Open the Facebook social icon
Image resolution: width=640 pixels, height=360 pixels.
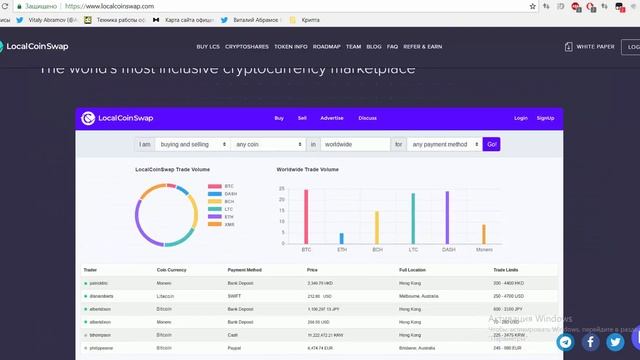[x=590, y=342]
